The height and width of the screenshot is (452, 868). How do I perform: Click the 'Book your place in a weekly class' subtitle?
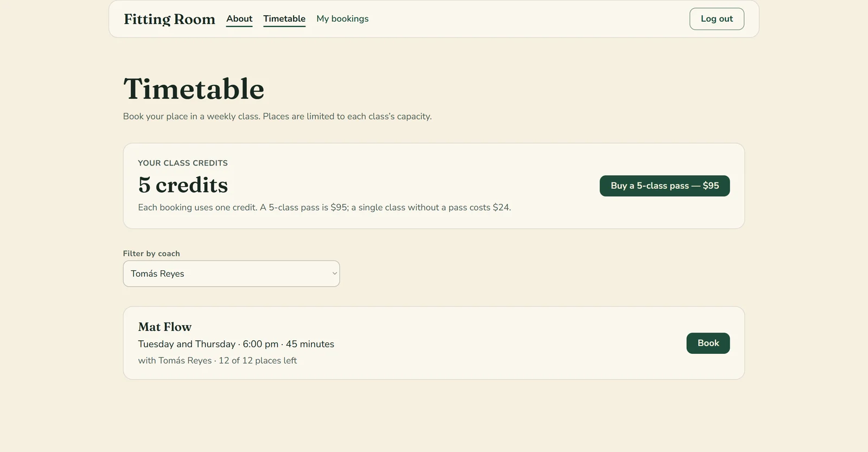pos(277,116)
